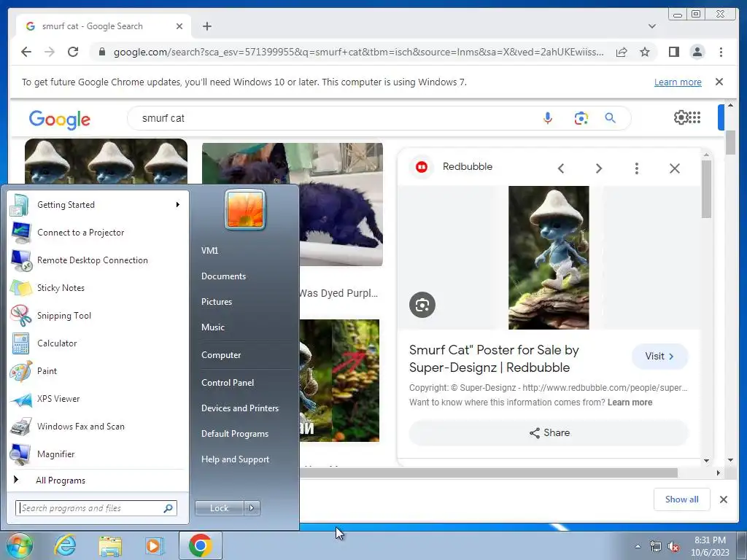This screenshot has height=560, width=747.
Task: Open Computer from the Start menu
Action: click(221, 355)
